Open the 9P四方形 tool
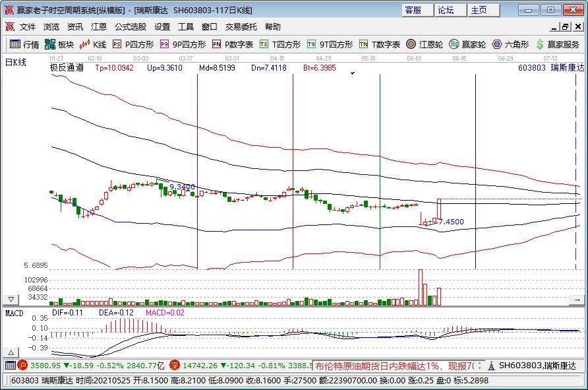The width and height of the screenshot is (588, 390). point(183,44)
